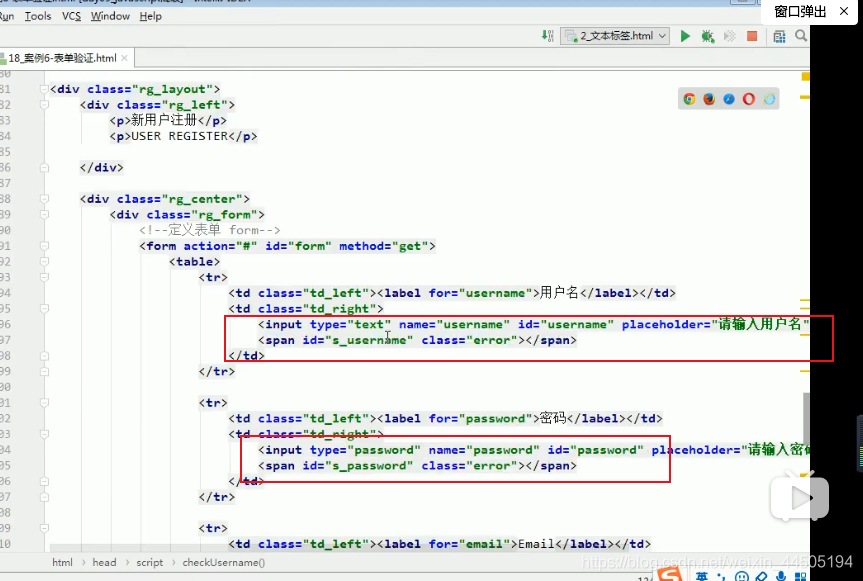This screenshot has height=581, width=863.
Task: Click the s_username span id value
Action: (369, 340)
